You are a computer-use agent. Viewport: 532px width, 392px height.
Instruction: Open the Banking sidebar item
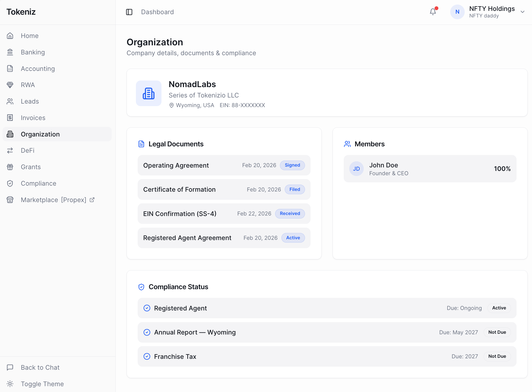(x=33, y=52)
